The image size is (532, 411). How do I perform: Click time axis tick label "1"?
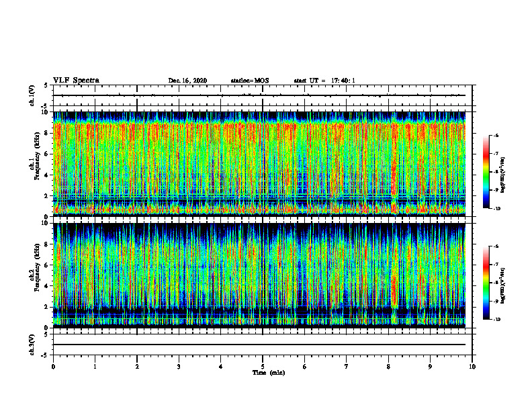click(x=95, y=367)
